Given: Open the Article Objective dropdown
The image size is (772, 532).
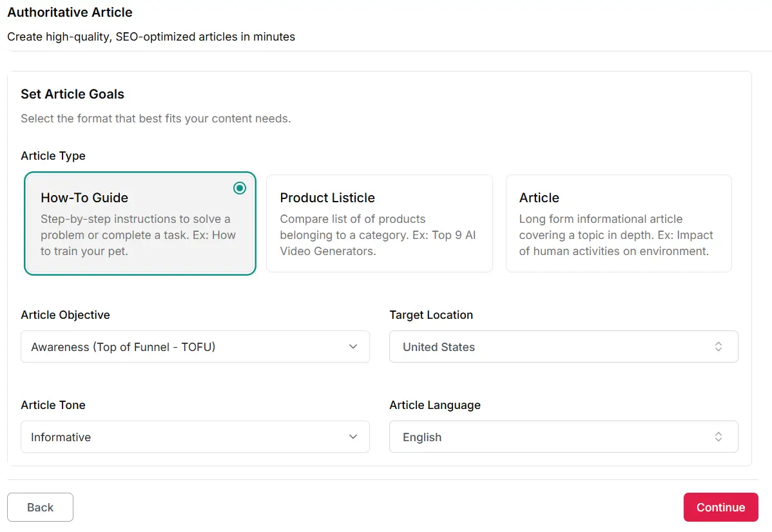Looking at the screenshot, I should (x=195, y=347).
